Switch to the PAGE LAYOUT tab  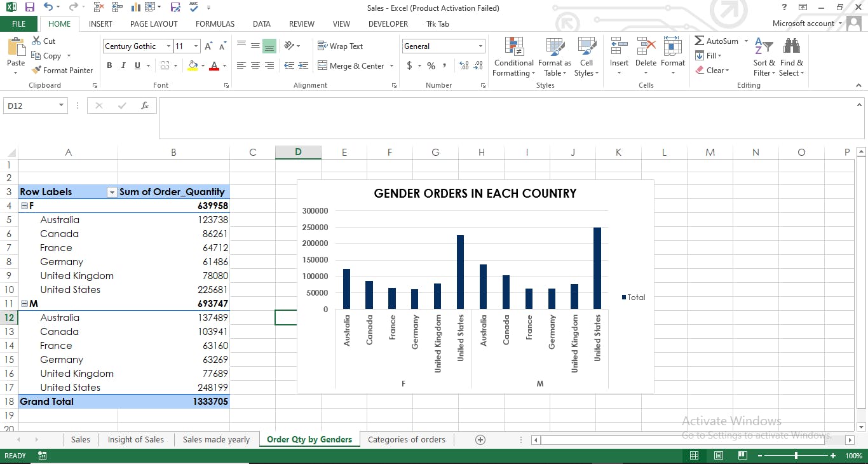tap(154, 24)
